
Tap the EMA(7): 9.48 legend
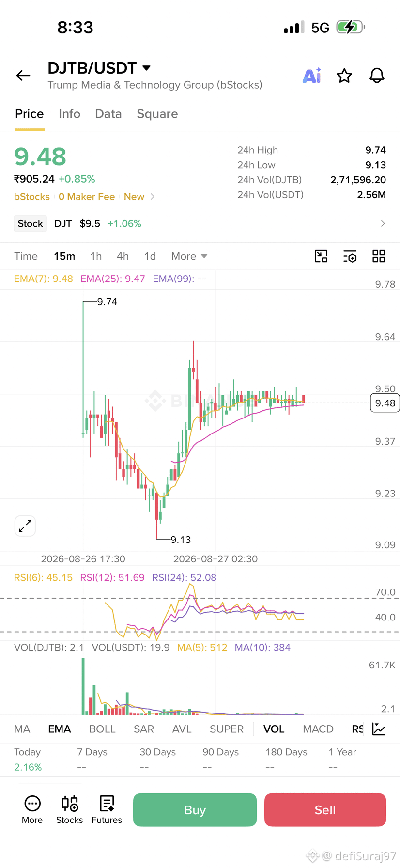pos(44,279)
